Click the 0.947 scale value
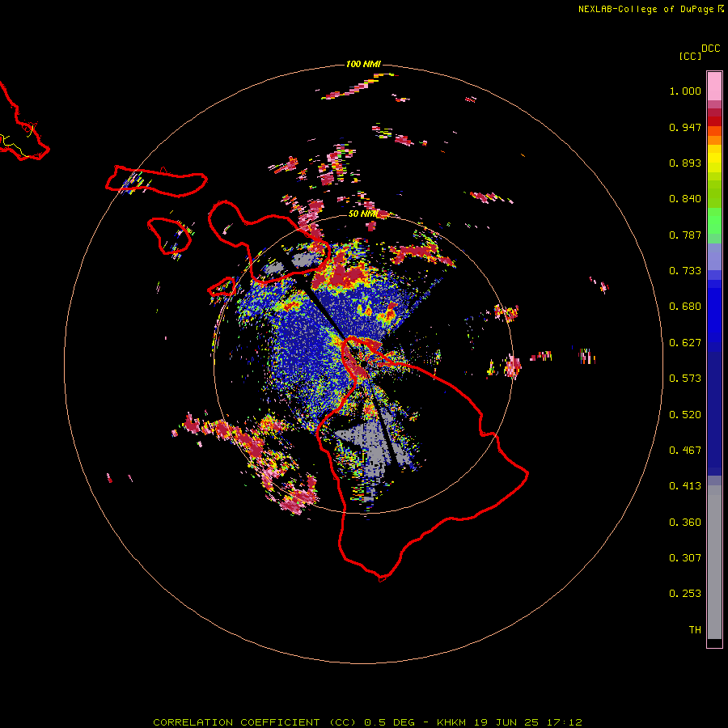 point(685,127)
